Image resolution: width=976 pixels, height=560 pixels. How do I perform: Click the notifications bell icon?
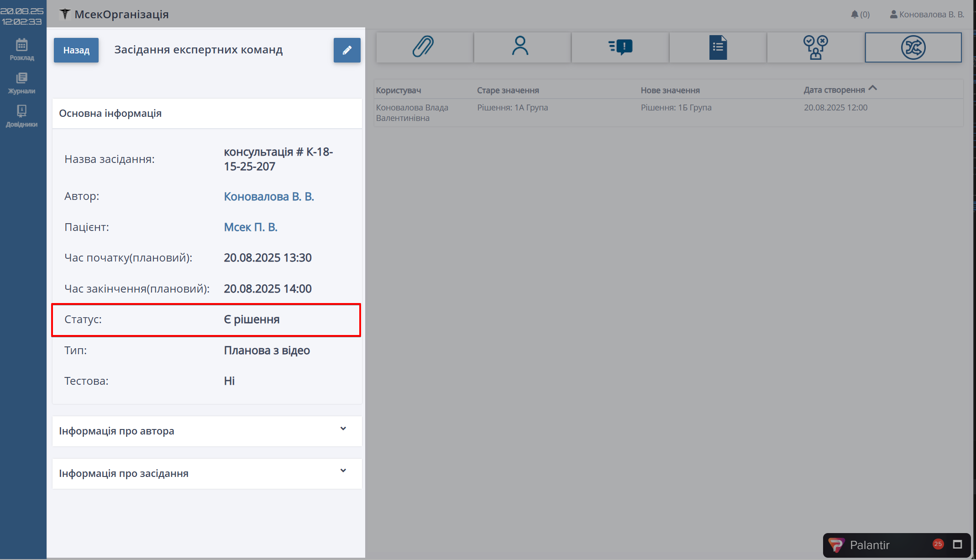[x=855, y=15]
